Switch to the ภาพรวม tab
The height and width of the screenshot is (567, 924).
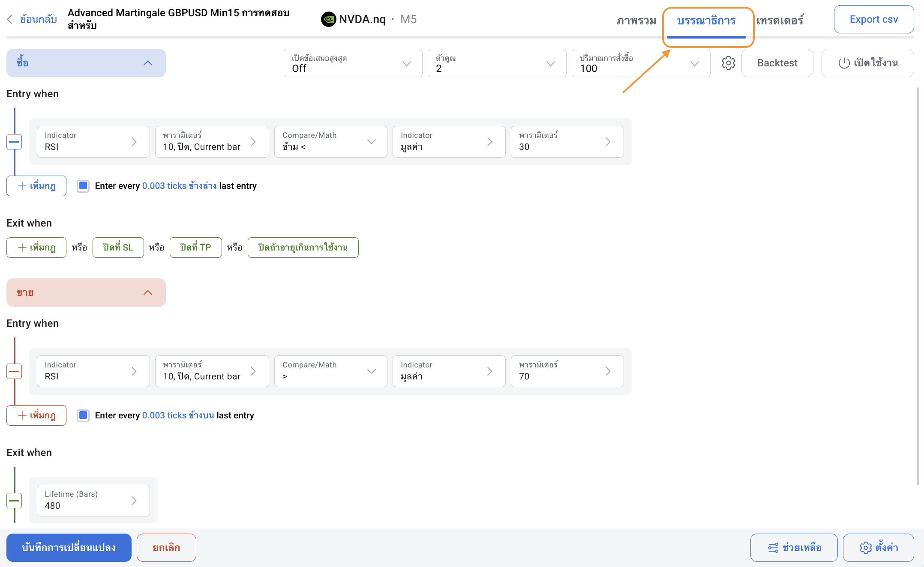(636, 21)
